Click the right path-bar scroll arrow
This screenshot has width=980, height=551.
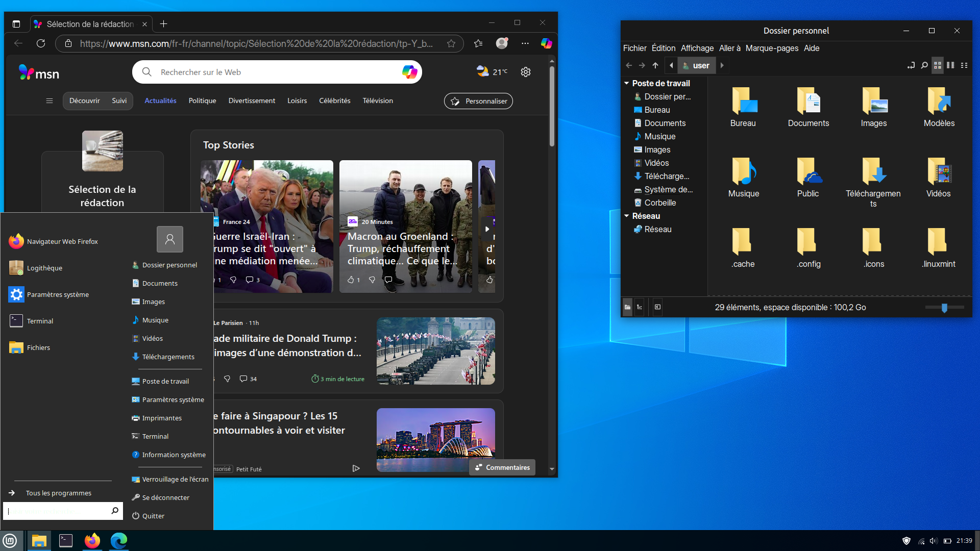click(722, 65)
